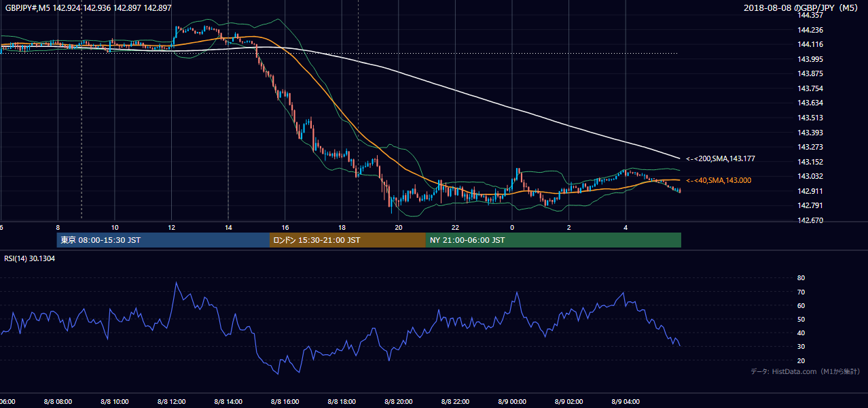Viewport: 868px width, 408px height.
Task: Click the orange 40 SMA label showing 143.000
Action: [x=719, y=180]
